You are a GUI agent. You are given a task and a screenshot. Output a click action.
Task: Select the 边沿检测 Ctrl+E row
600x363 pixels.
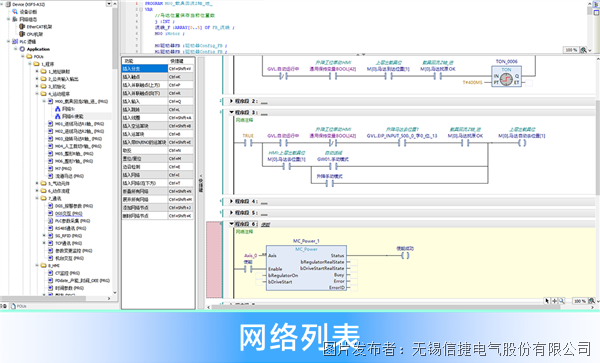(x=157, y=167)
